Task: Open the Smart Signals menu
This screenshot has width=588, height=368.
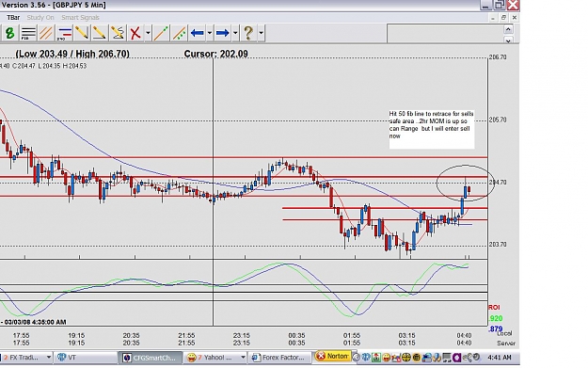Action: pyautogui.click(x=80, y=18)
